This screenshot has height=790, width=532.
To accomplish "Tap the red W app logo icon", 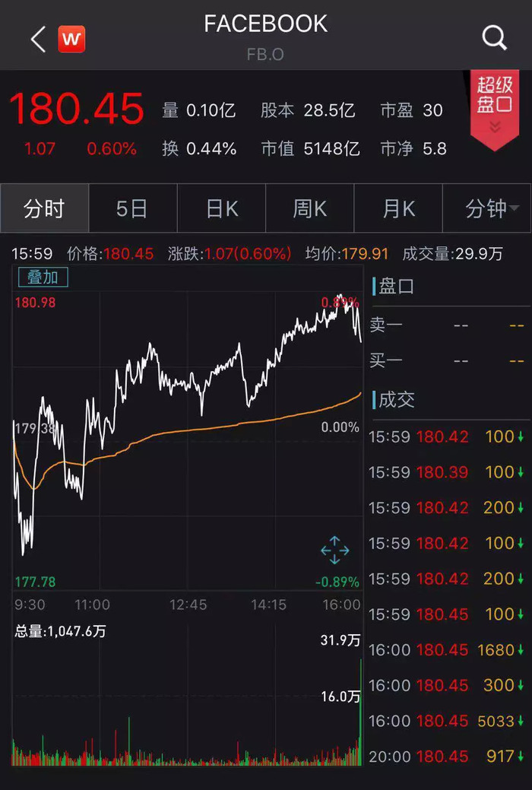I will coord(71,39).
